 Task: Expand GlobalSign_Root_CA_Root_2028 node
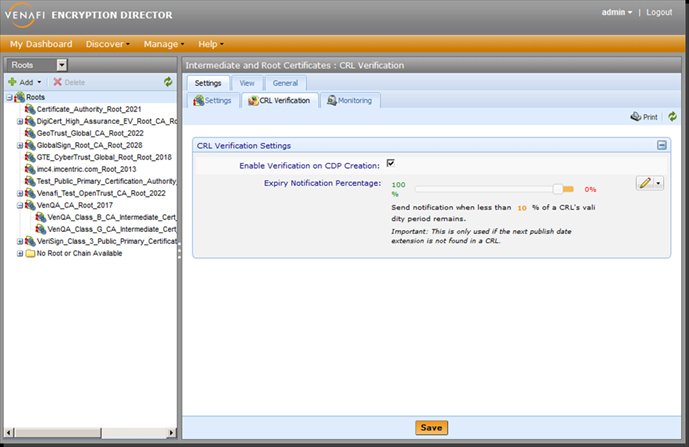coord(20,145)
